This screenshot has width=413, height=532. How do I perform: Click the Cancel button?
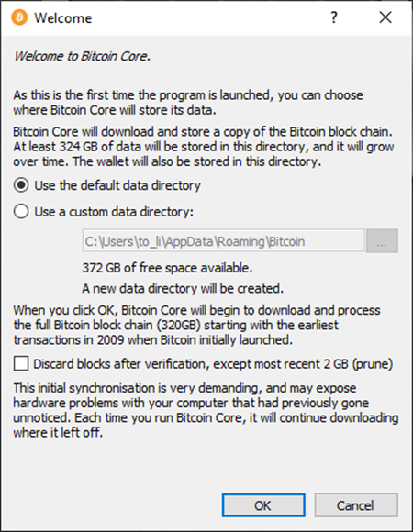point(356,505)
